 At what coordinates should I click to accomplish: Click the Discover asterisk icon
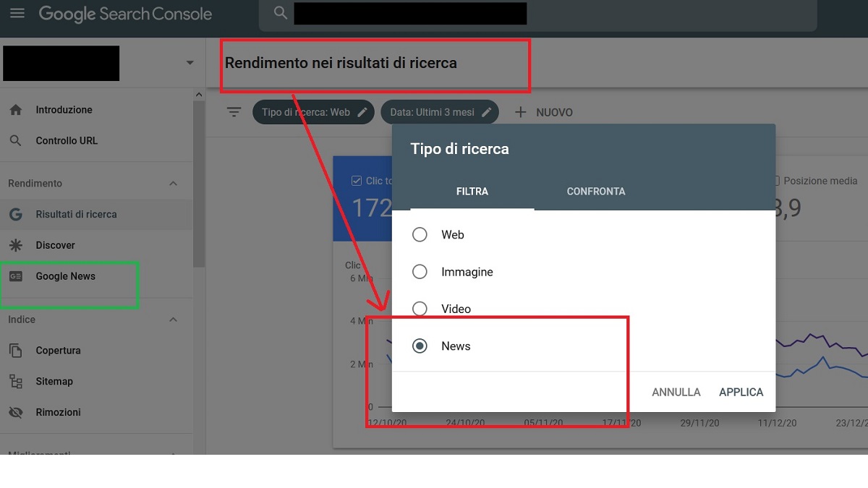click(x=16, y=246)
